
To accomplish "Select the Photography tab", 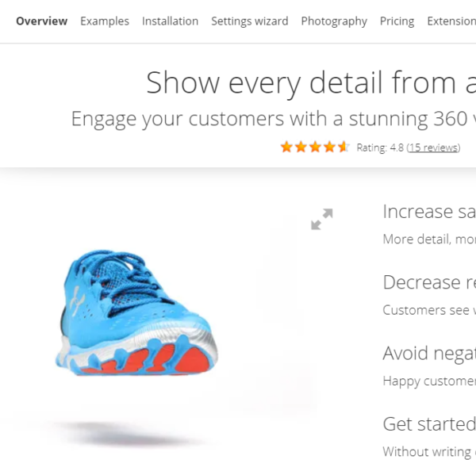I will 334,21.
